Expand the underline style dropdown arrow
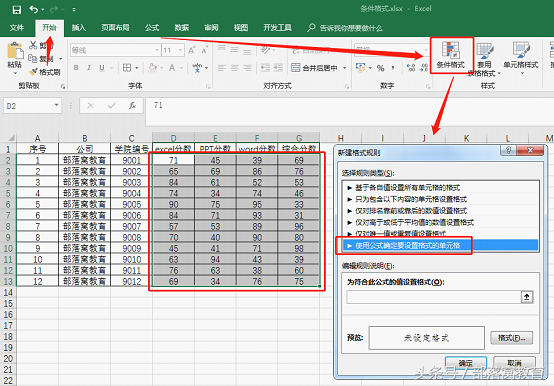This screenshot has height=386, width=554. click(x=111, y=67)
